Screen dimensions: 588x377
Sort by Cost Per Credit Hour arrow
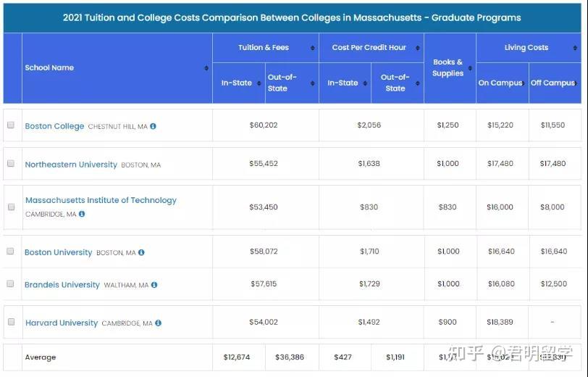coord(417,48)
